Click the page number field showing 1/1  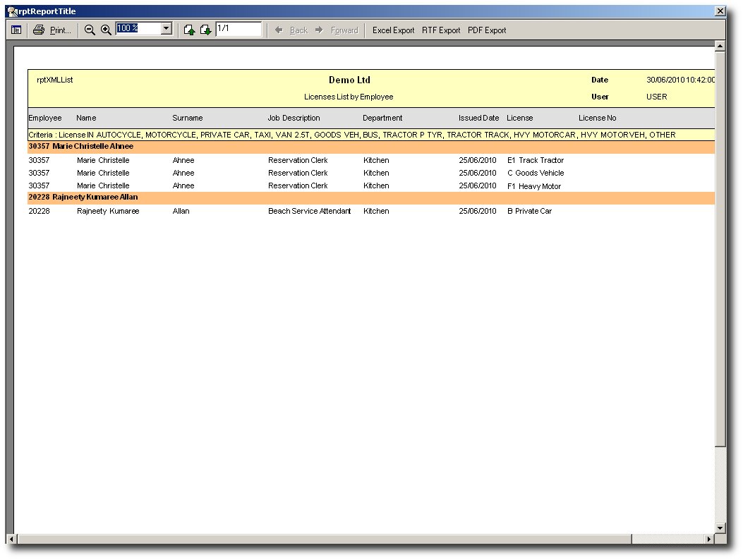(x=238, y=29)
